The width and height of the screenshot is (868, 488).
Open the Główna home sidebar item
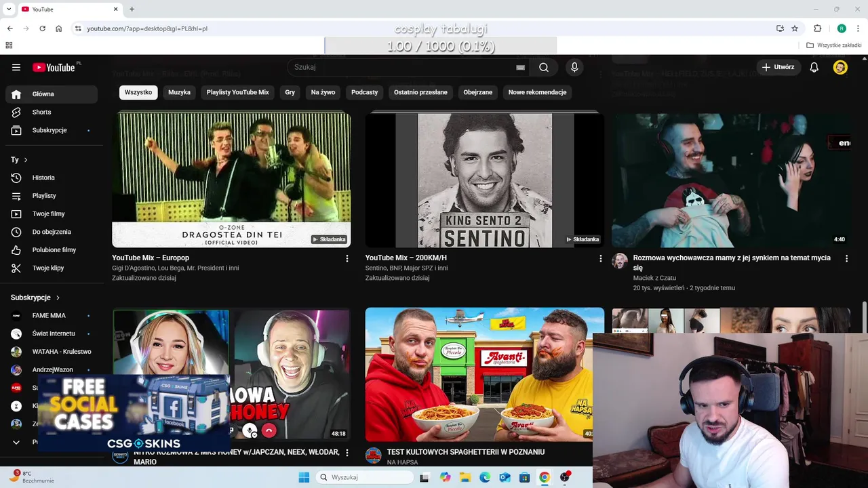(x=52, y=94)
